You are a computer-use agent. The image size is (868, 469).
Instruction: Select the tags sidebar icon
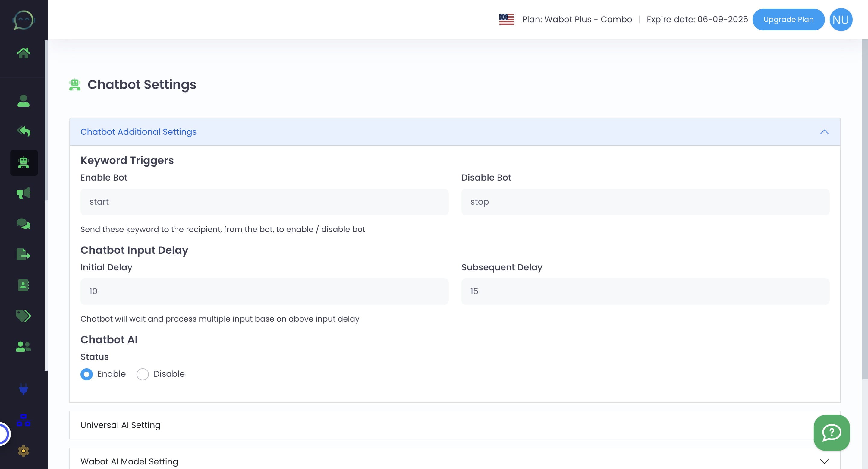[x=23, y=316]
